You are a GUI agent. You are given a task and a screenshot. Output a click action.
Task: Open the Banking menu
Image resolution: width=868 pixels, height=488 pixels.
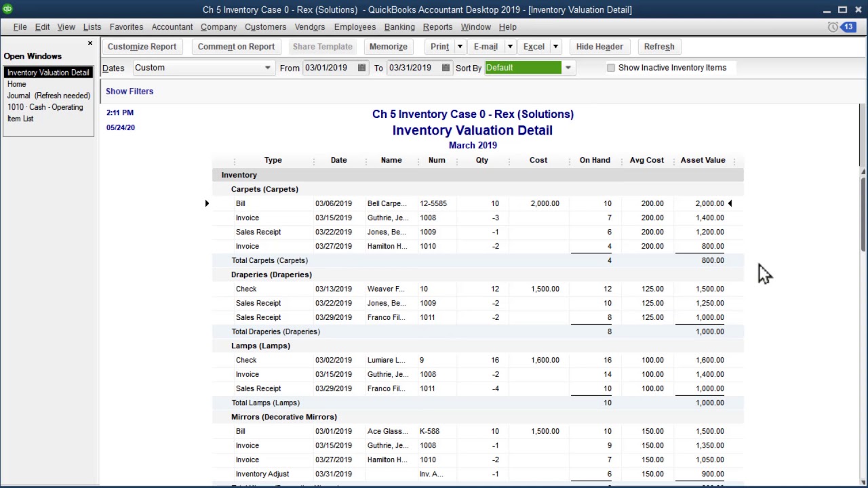click(399, 27)
